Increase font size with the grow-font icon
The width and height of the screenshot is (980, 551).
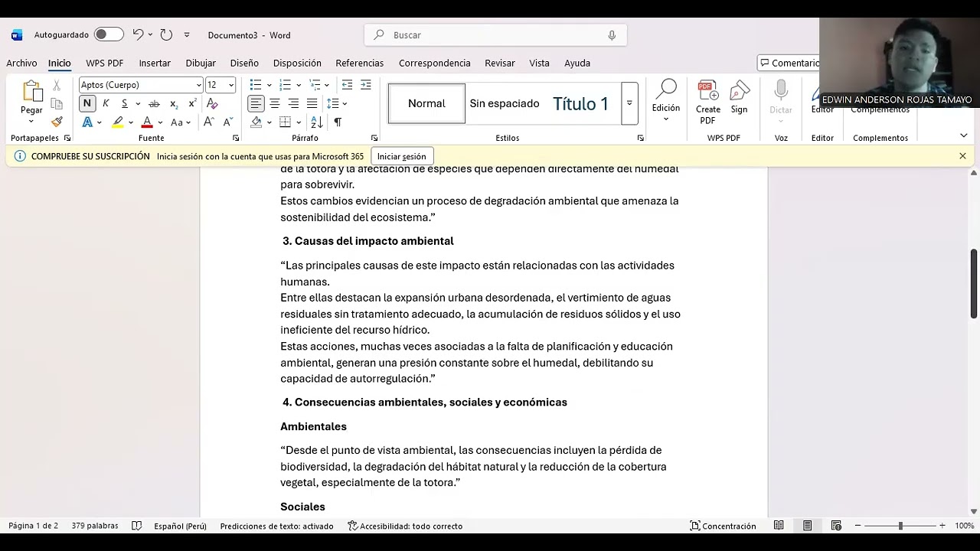(x=208, y=122)
